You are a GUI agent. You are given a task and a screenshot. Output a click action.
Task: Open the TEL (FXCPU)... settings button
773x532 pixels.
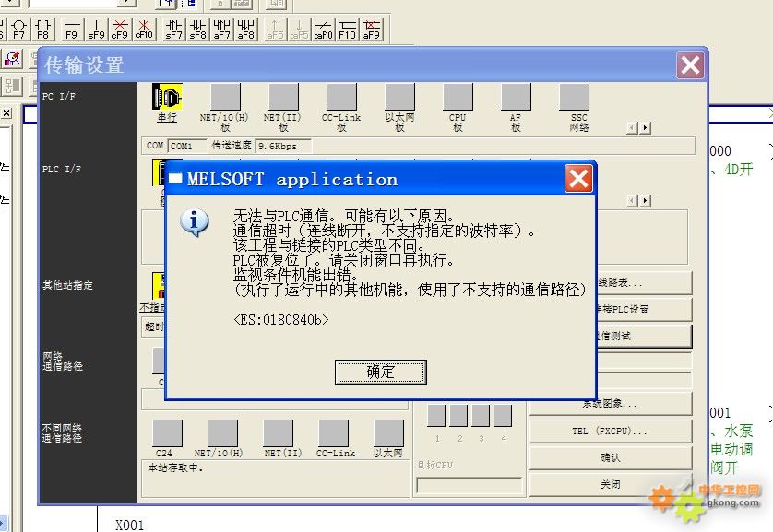pyautogui.click(x=611, y=431)
